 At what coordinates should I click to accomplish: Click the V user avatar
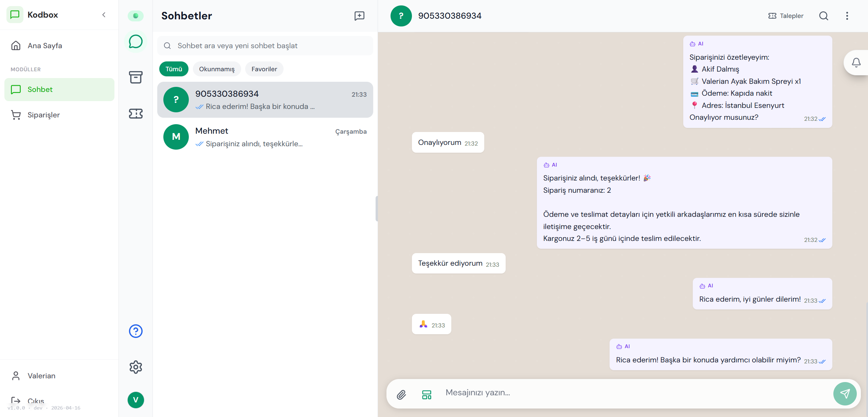pyautogui.click(x=135, y=400)
